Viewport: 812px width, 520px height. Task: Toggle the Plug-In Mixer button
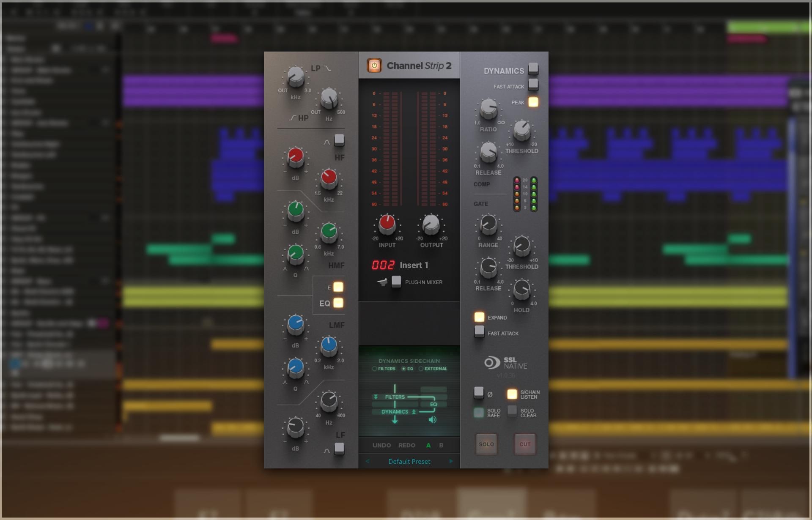click(396, 281)
